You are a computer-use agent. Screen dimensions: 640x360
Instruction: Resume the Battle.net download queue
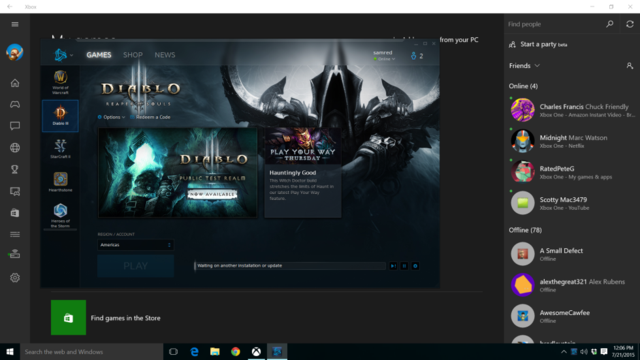(393, 266)
